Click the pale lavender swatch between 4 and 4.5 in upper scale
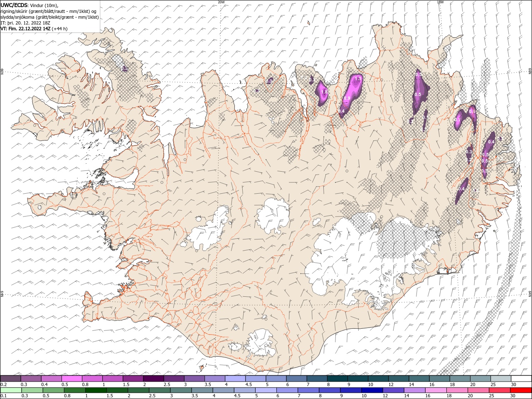 (x=235, y=379)
